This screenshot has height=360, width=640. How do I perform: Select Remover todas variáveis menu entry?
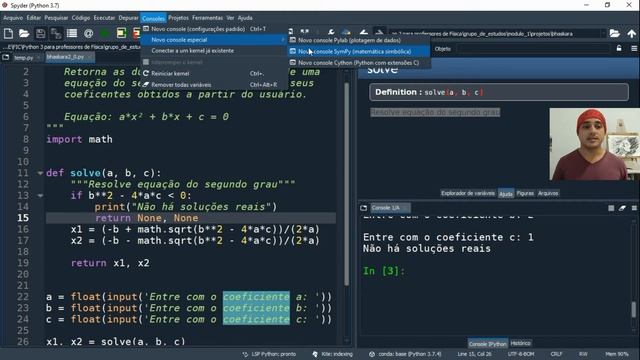[x=213, y=85]
